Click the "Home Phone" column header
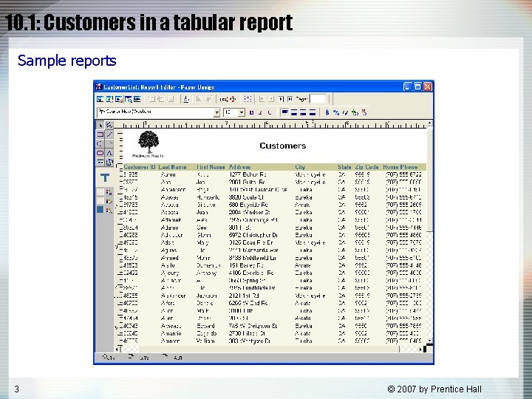Image resolution: width=532 pixels, height=399 pixels. (400, 167)
